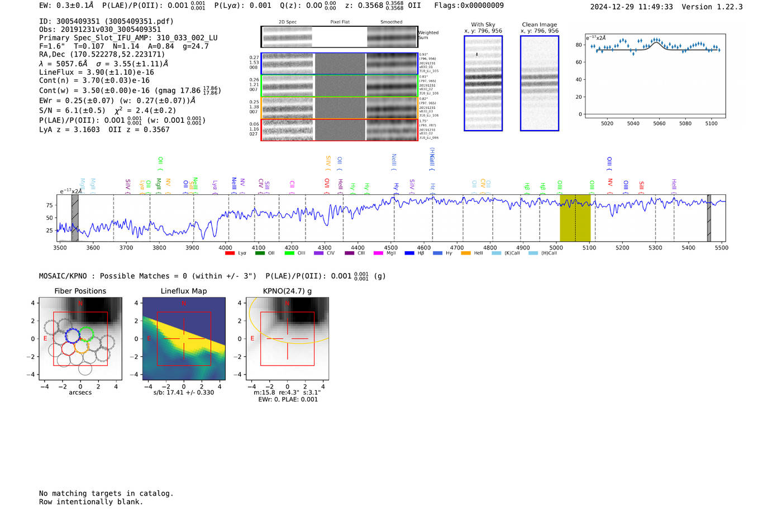Click the lime OIII legend swatch
The width and height of the screenshot is (782, 532).
289,253
